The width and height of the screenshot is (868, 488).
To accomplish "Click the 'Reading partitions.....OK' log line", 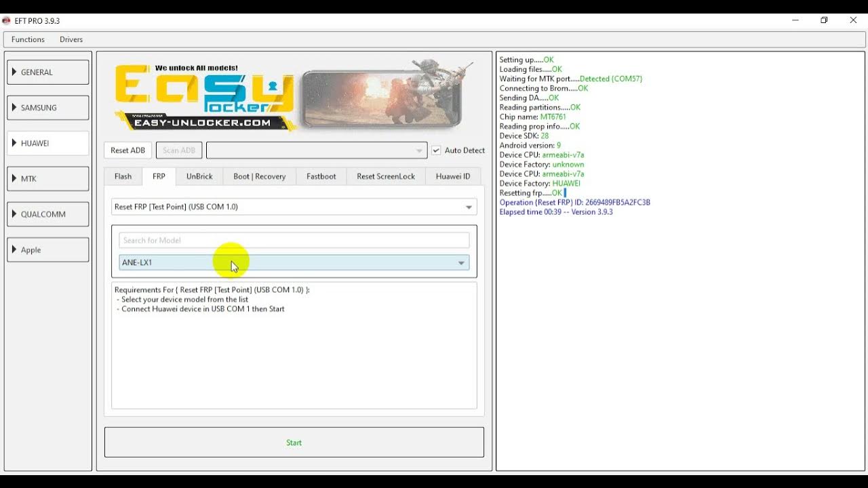I will click(x=540, y=107).
